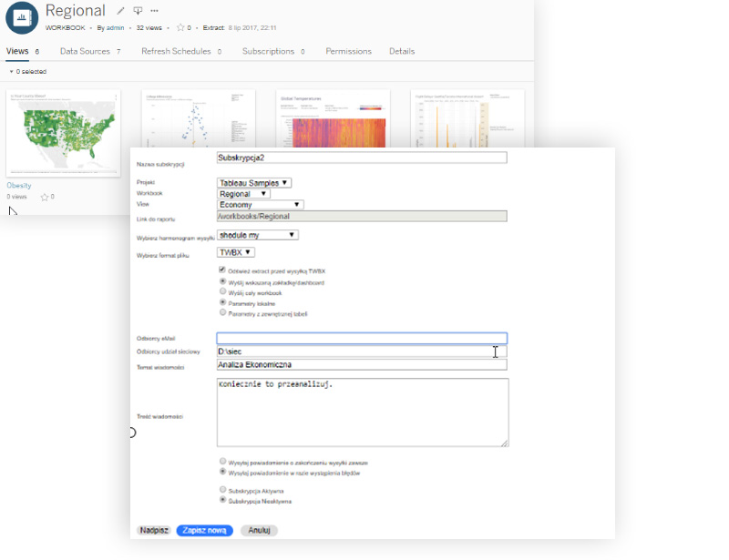Open the Details tab

tap(402, 51)
